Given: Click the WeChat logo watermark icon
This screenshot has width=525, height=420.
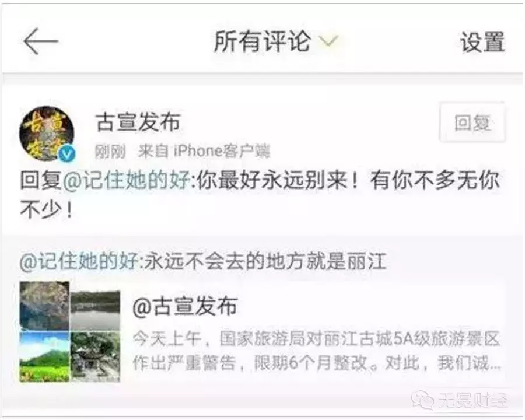Looking at the screenshot, I should point(422,400).
